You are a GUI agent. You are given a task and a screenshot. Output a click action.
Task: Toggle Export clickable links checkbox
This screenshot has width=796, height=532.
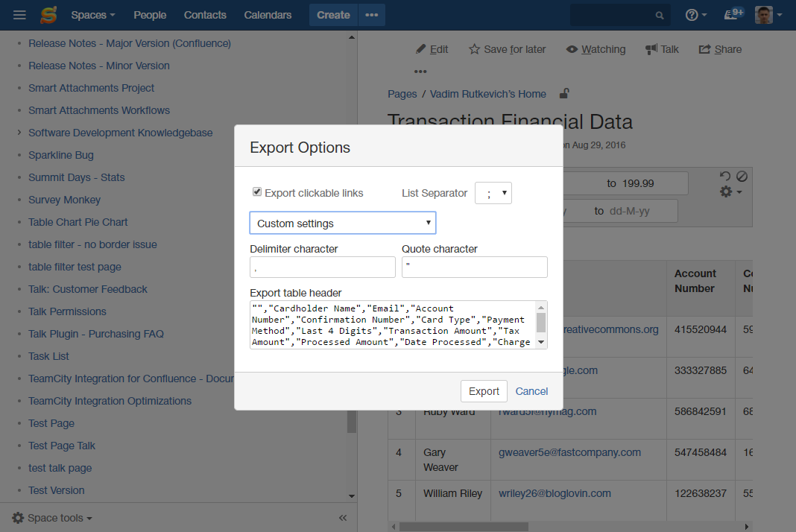[257, 192]
